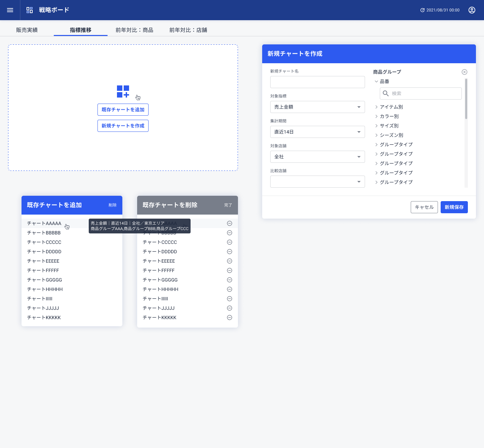Focus the 新規チャート名 text field
Image resolution: width=484 pixels, height=448 pixels.
point(318,82)
